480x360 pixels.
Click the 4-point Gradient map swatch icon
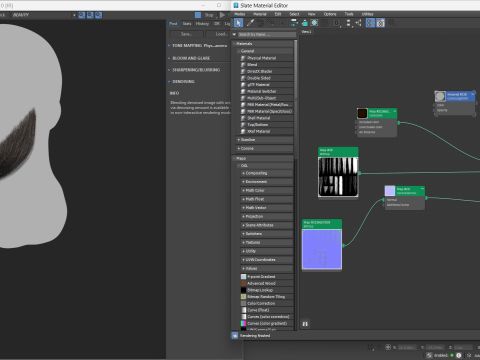point(243,277)
